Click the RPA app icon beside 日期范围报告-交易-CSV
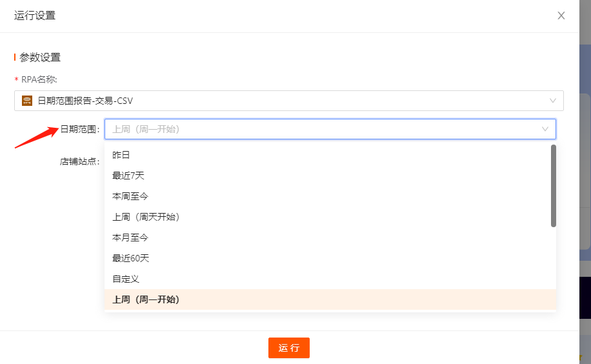Screen dimensions: 591x364 tap(27, 101)
